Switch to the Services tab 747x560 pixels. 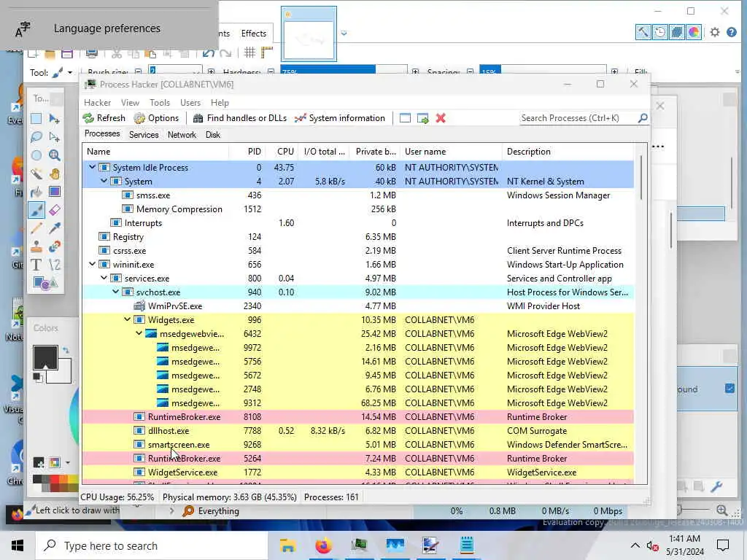coord(144,135)
